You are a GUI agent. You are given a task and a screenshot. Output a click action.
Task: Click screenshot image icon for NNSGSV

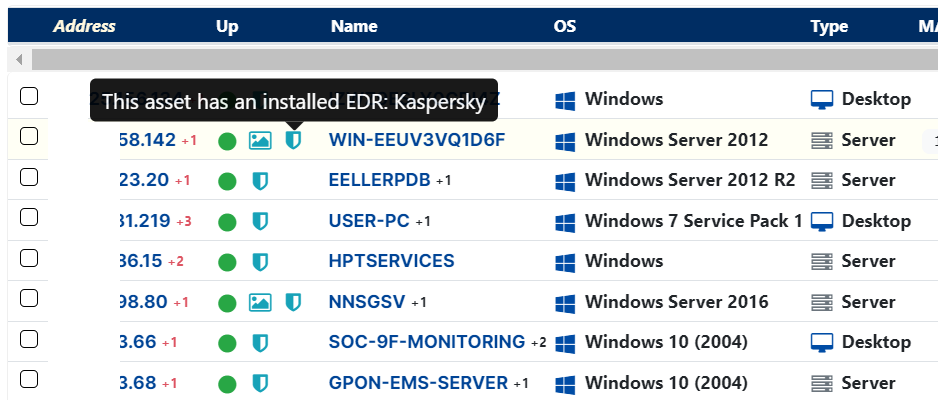(260, 302)
